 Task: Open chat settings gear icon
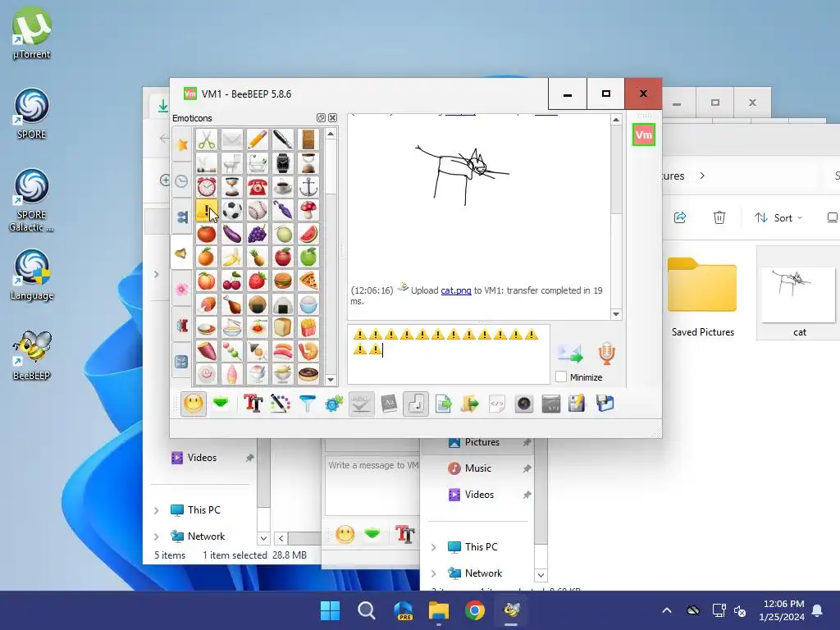tap(333, 404)
